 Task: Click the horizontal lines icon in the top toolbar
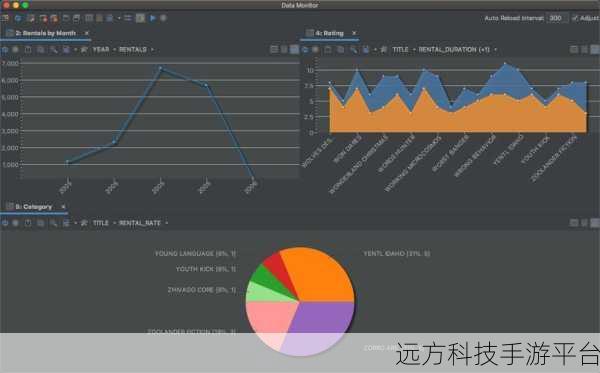[x=128, y=18]
